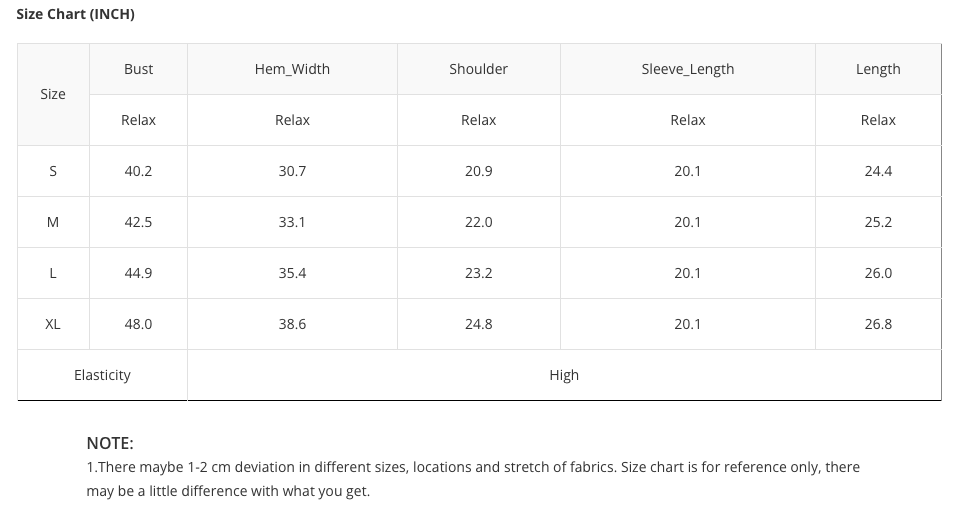Screen dimensions: 958x521
Task: Select the 26.8 length value
Action: click(x=878, y=324)
